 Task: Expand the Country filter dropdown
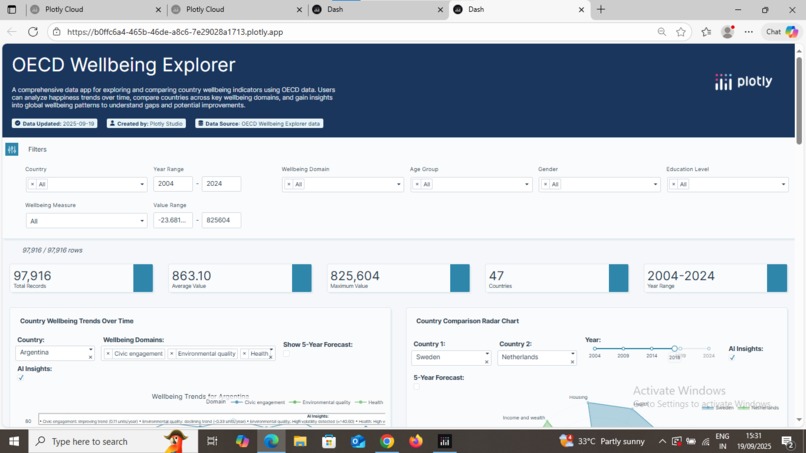coord(142,184)
